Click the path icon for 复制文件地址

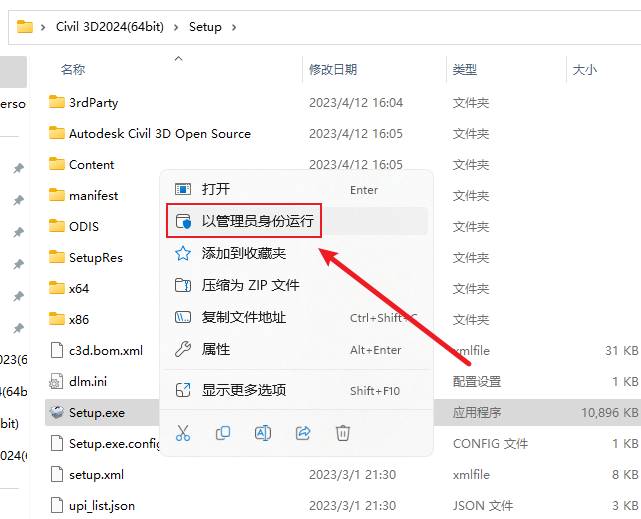pos(183,317)
